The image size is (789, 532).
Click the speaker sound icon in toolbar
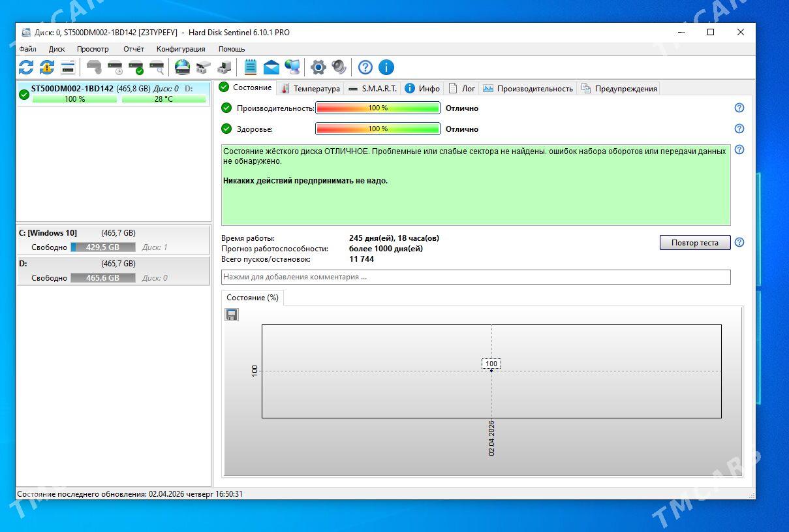click(339, 67)
